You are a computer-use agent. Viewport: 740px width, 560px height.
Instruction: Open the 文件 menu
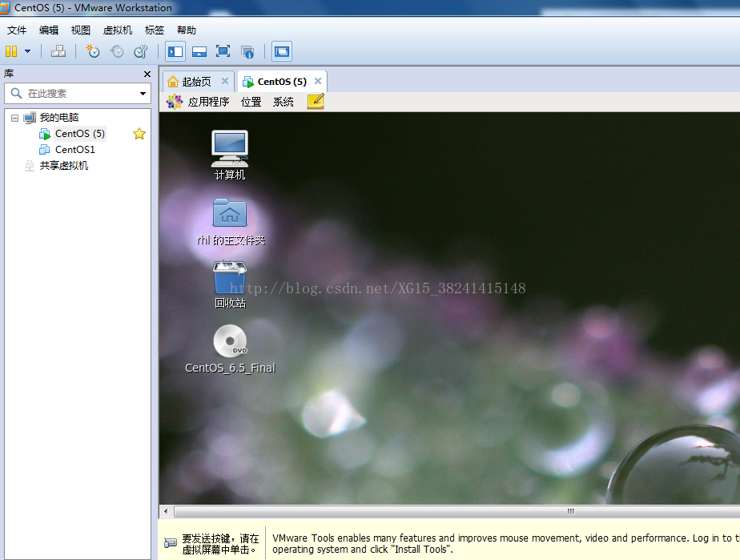tap(17, 30)
